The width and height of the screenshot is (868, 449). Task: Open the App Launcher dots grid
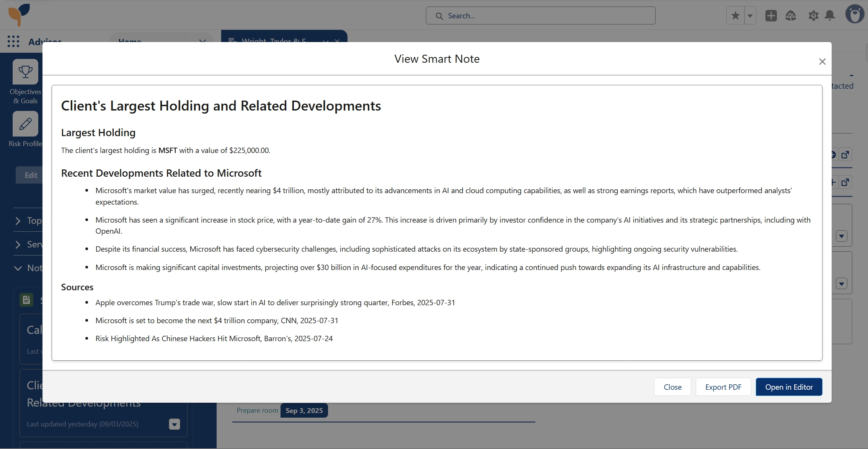(x=13, y=41)
